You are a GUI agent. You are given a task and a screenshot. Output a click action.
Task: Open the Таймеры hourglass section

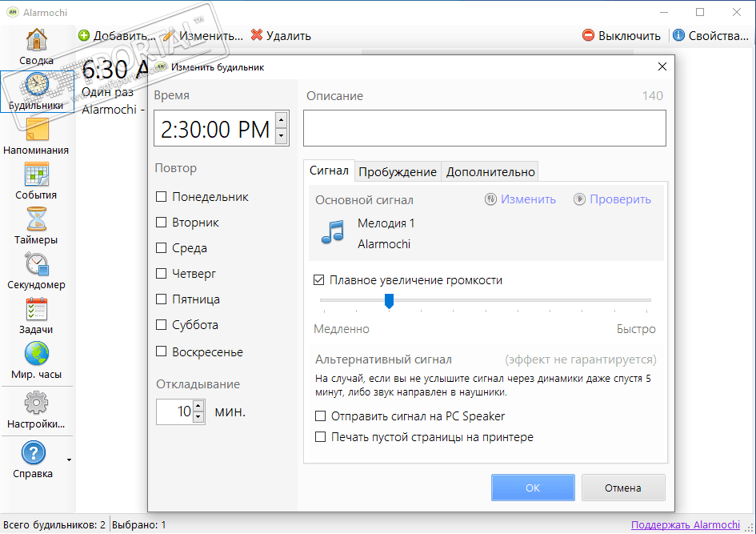(37, 225)
